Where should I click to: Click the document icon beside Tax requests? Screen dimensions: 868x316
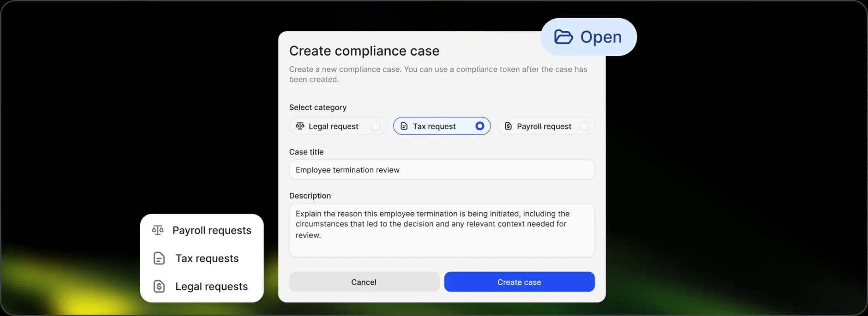point(159,259)
